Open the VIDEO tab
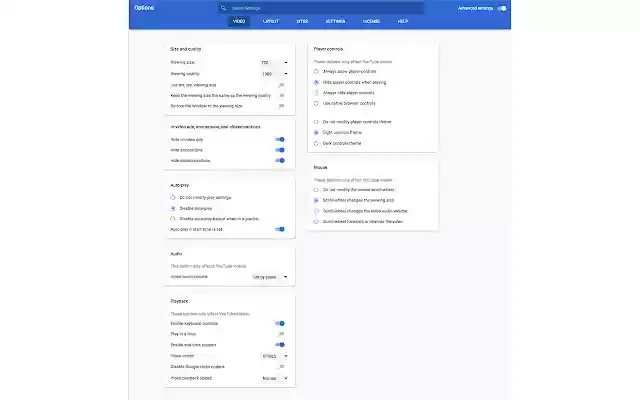Viewport: 640px width, 400px height. tap(239, 21)
